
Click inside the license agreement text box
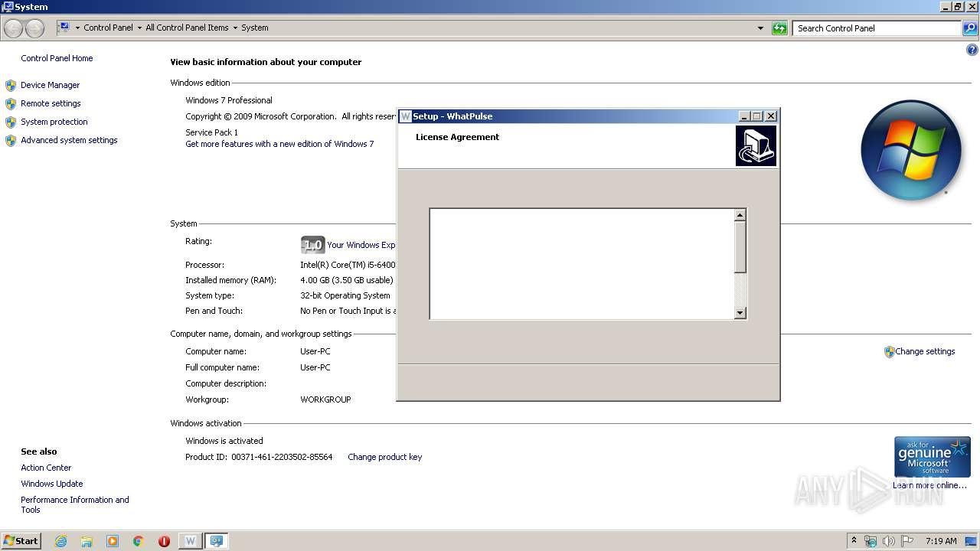coord(582,263)
